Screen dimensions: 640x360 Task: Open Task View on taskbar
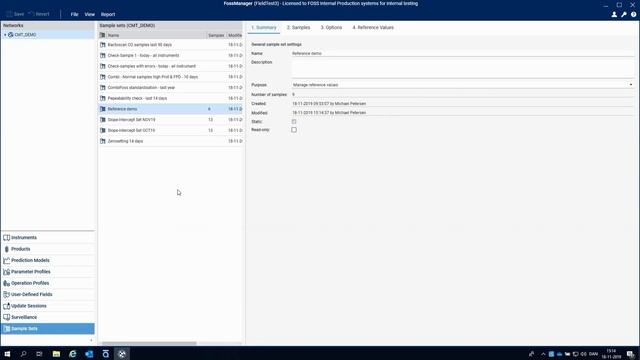tap(39, 354)
